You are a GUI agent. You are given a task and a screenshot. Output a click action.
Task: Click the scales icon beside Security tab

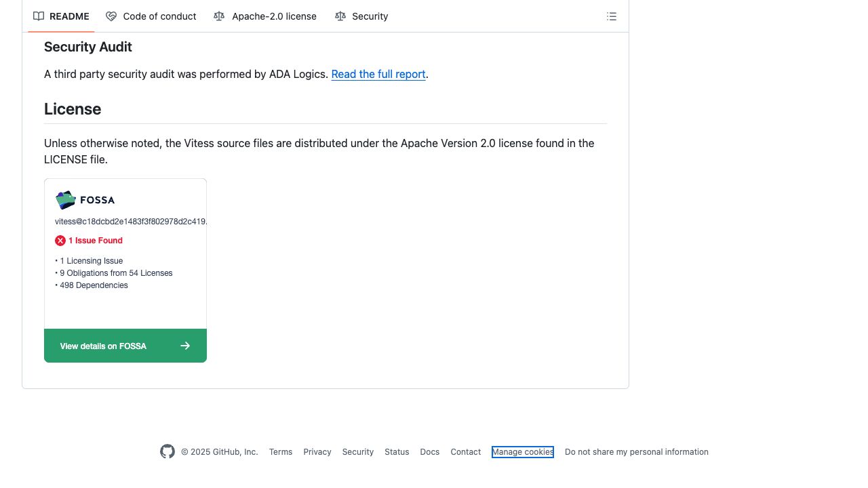pos(340,16)
